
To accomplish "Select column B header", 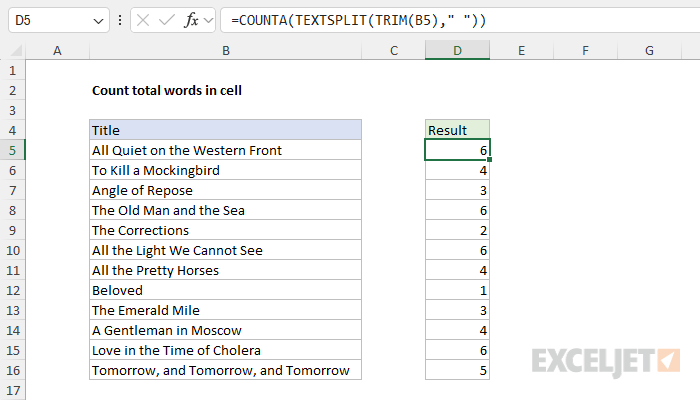I will (225, 50).
